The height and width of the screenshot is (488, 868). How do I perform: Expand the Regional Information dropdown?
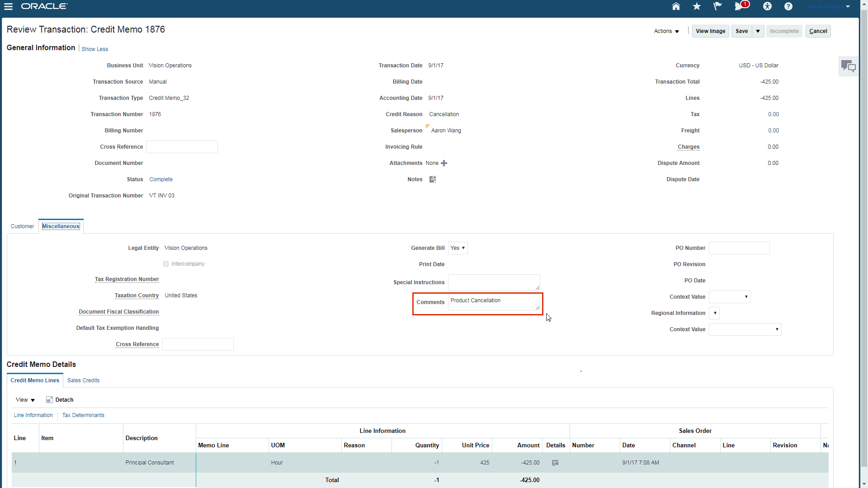click(x=715, y=313)
